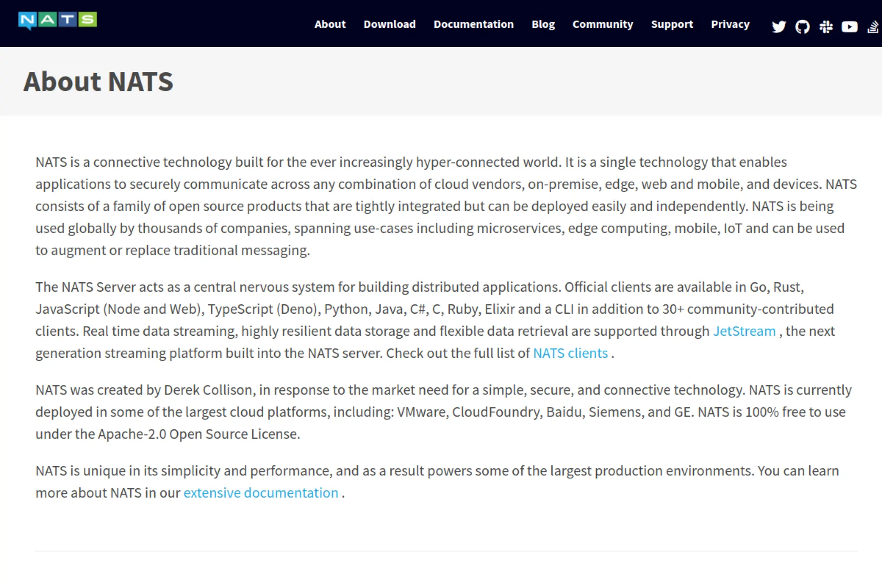The height and width of the screenshot is (588, 882).
Task: Click the Derek Collison name in text
Action: pos(208,390)
